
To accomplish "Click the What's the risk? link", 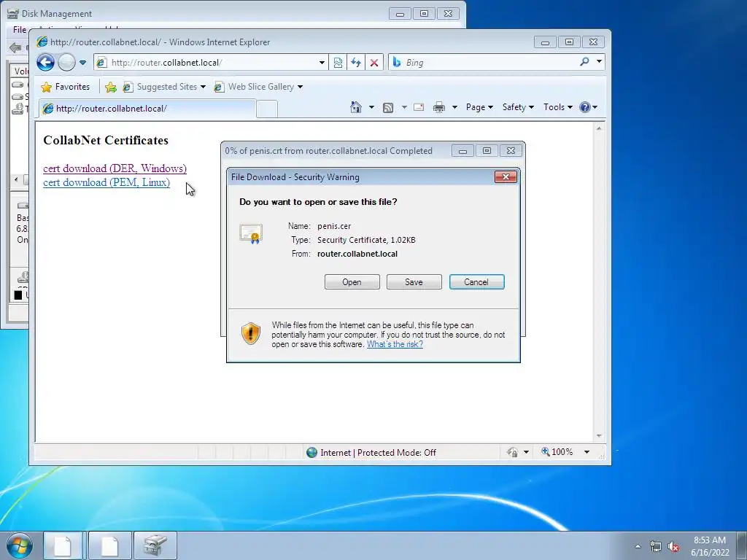I will 395,344.
